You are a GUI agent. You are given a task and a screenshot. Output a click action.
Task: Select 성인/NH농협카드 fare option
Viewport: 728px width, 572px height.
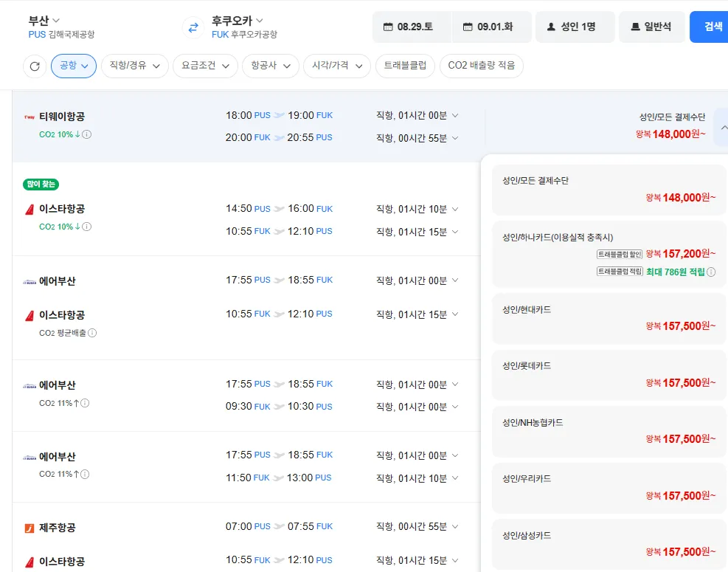(609, 432)
